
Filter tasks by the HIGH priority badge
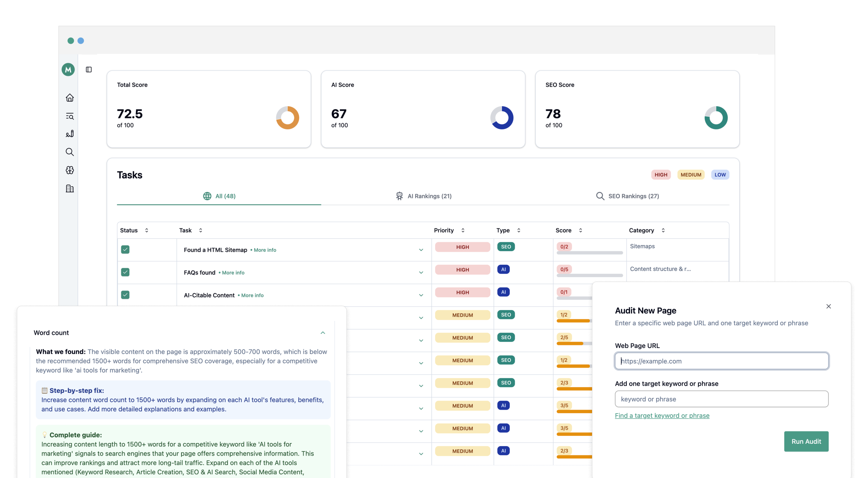coord(660,175)
